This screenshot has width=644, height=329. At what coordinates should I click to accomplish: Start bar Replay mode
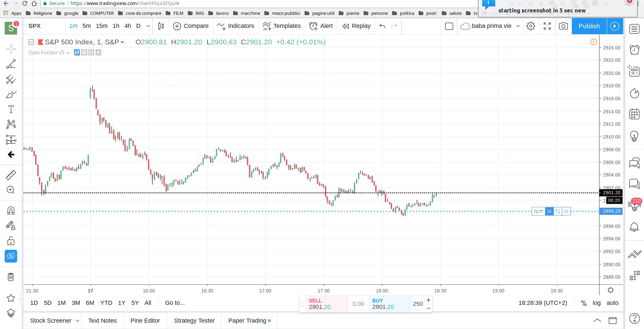pyautogui.click(x=356, y=26)
